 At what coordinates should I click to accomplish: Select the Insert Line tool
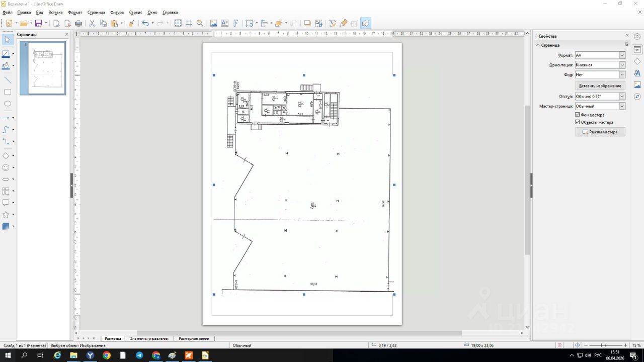tap(8, 79)
